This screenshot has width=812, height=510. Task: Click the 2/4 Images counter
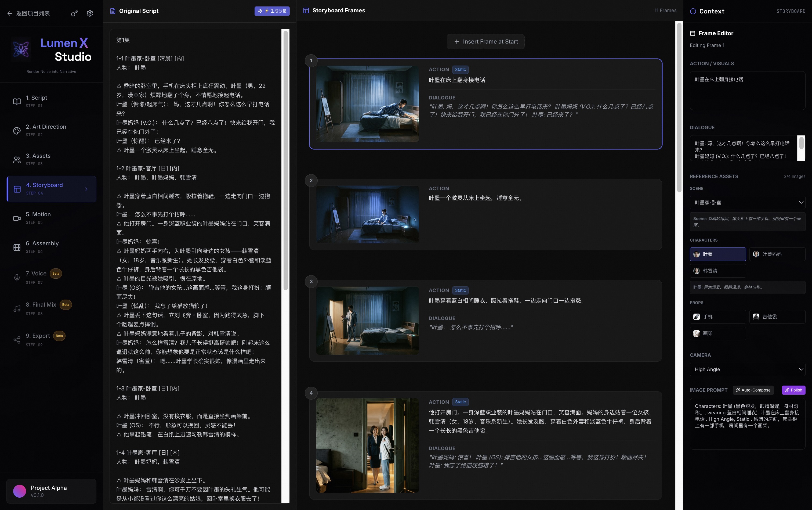click(x=795, y=177)
